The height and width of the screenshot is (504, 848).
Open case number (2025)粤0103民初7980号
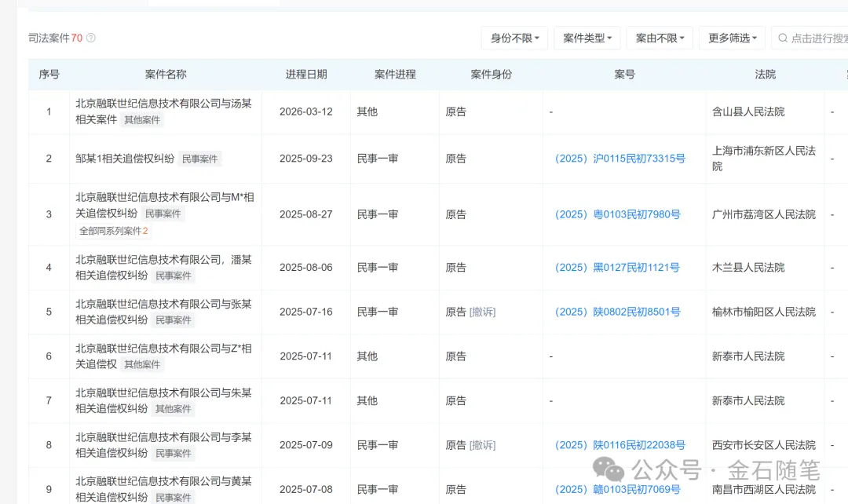pyautogui.click(x=618, y=214)
